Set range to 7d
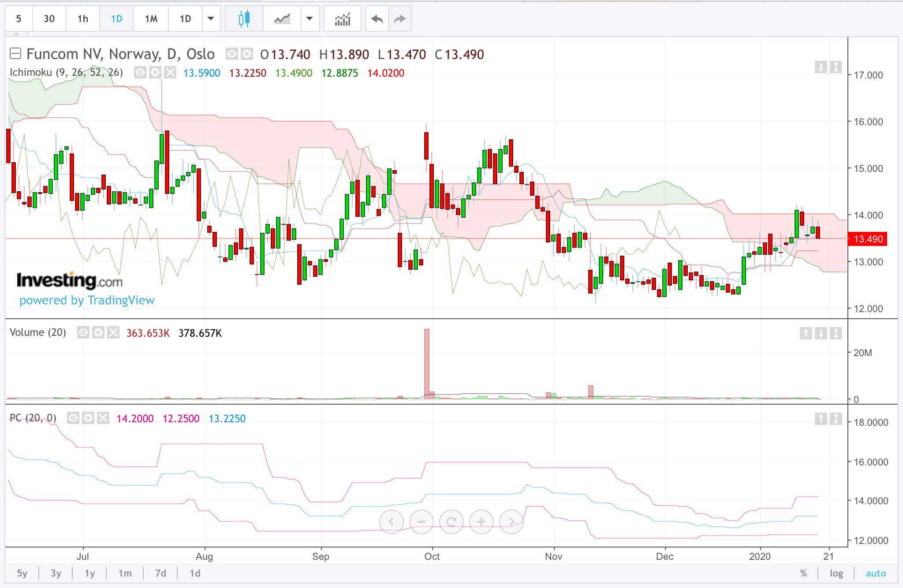 [160, 573]
